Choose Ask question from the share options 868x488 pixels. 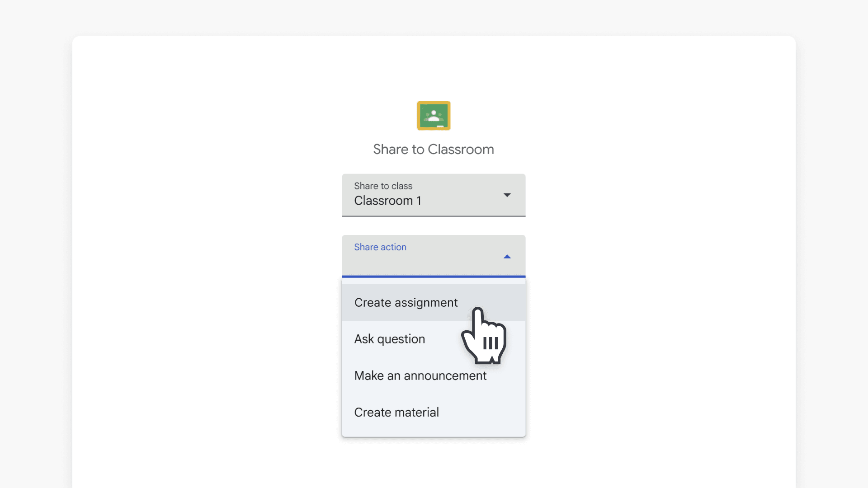click(x=389, y=339)
